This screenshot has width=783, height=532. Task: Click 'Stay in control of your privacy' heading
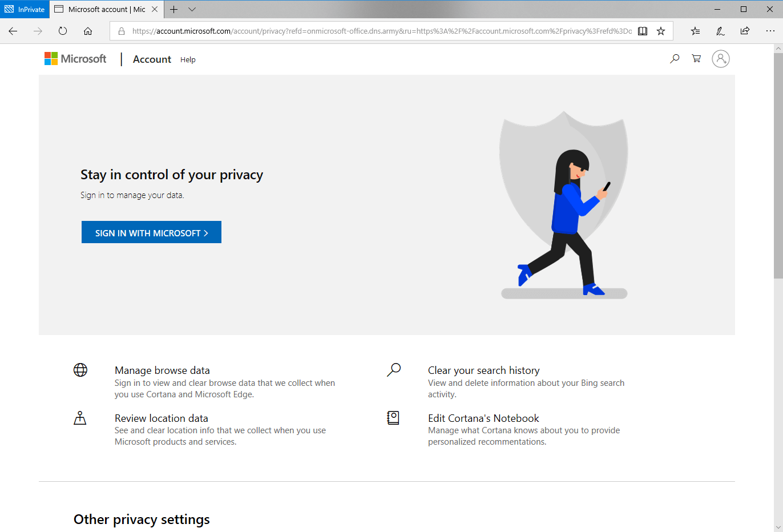point(172,175)
